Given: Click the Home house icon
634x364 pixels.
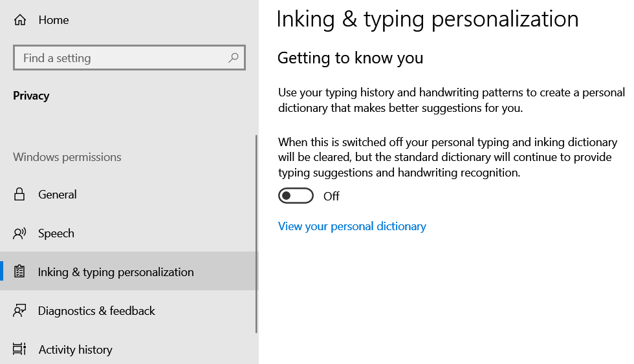Looking at the screenshot, I should (x=19, y=20).
